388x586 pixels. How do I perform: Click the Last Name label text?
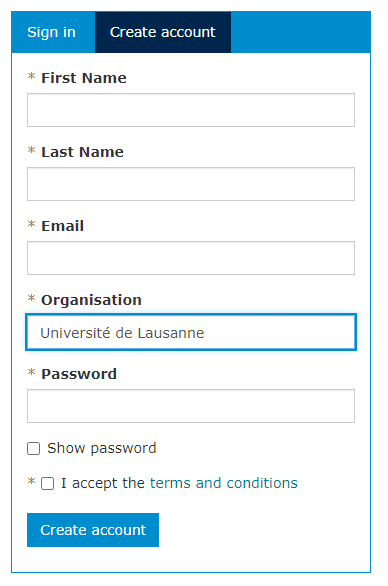pos(82,152)
